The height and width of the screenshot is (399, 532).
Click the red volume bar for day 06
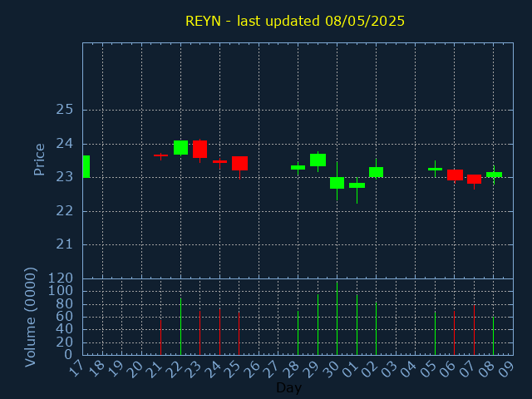pyautogui.click(x=455, y=332)
